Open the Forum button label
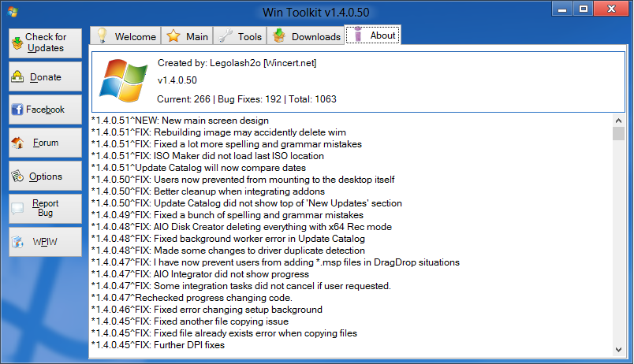634x364 pixels. pos(46,143)
